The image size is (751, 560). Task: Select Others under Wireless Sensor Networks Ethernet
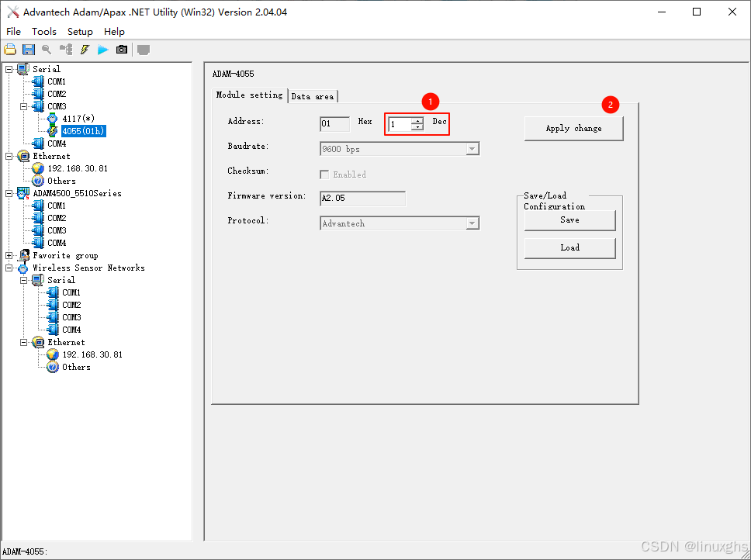pos(76,367)
